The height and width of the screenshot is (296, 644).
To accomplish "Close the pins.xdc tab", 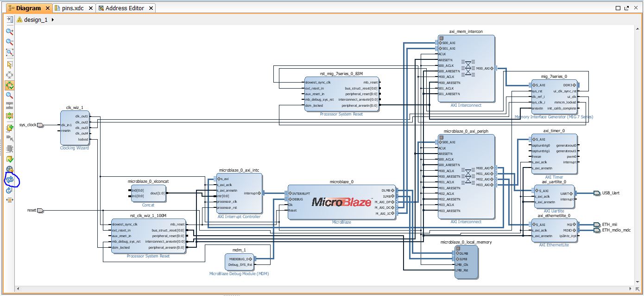I will point(90,8).
